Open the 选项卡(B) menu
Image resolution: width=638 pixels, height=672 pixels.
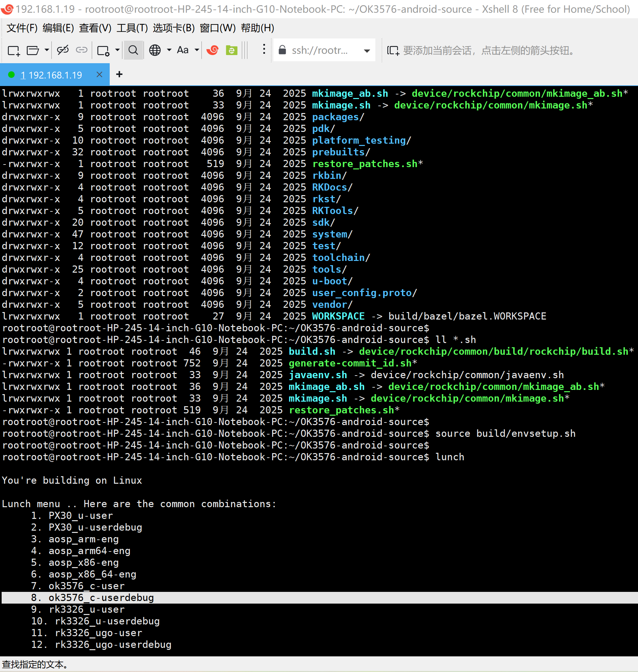[174, 28]
